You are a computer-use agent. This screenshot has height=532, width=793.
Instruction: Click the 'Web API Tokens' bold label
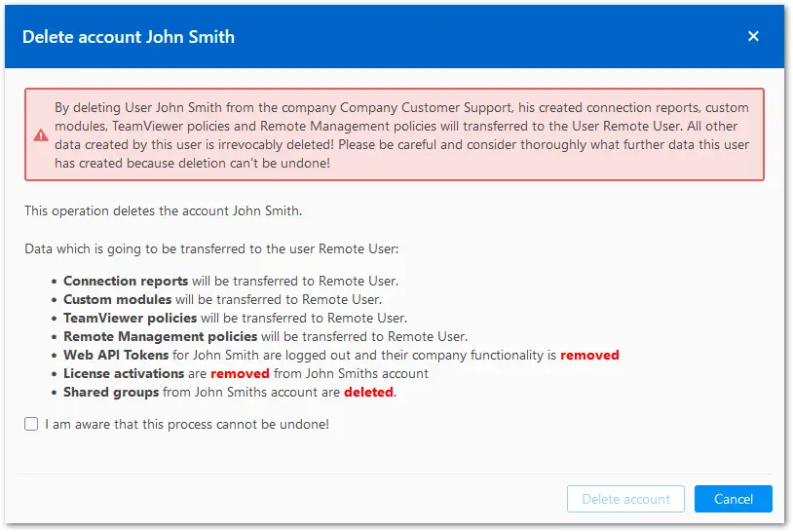coord(116,355)
